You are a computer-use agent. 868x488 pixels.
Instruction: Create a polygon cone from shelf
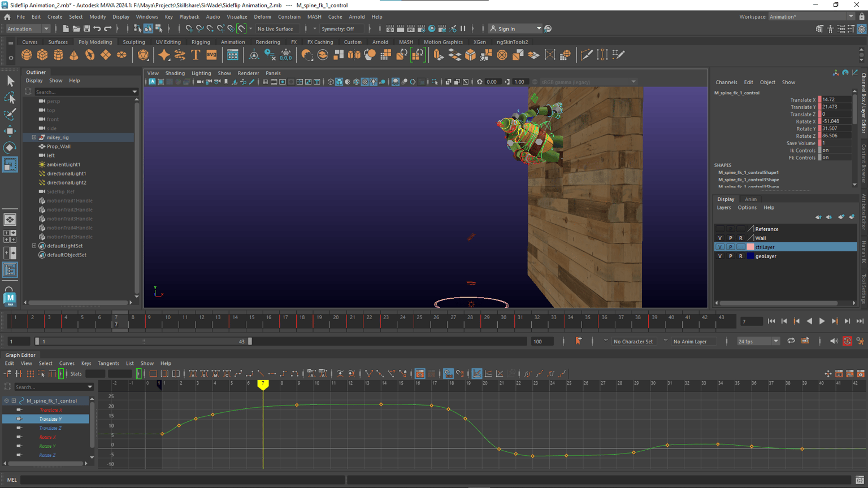click(x=74, y=55)
